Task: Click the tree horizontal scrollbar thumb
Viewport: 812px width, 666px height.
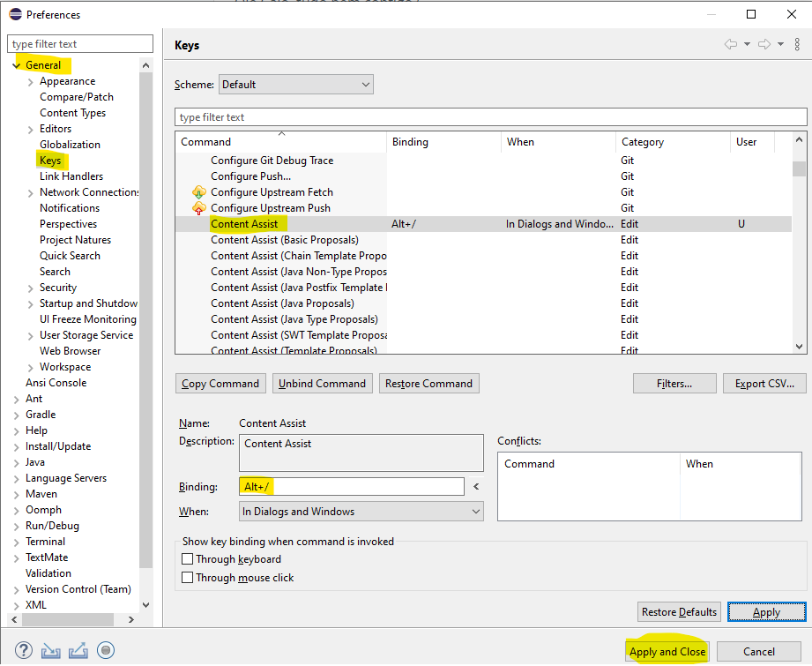Action: [68, 619]
